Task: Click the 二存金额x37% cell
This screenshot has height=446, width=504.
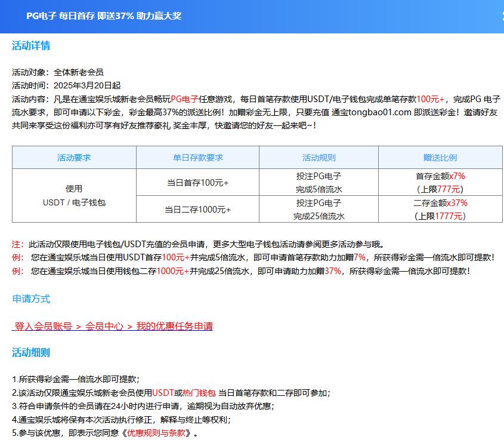Action: 440,210
